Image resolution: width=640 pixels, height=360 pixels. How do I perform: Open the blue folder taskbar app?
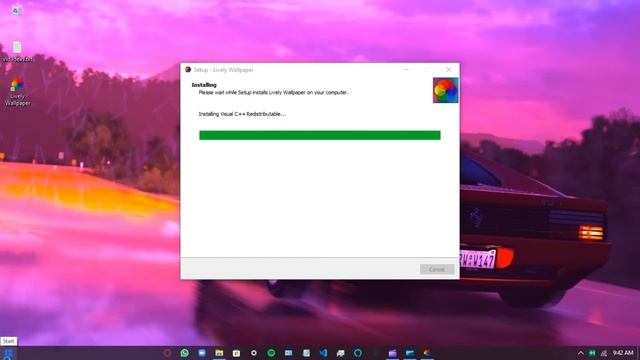(410, 353)
